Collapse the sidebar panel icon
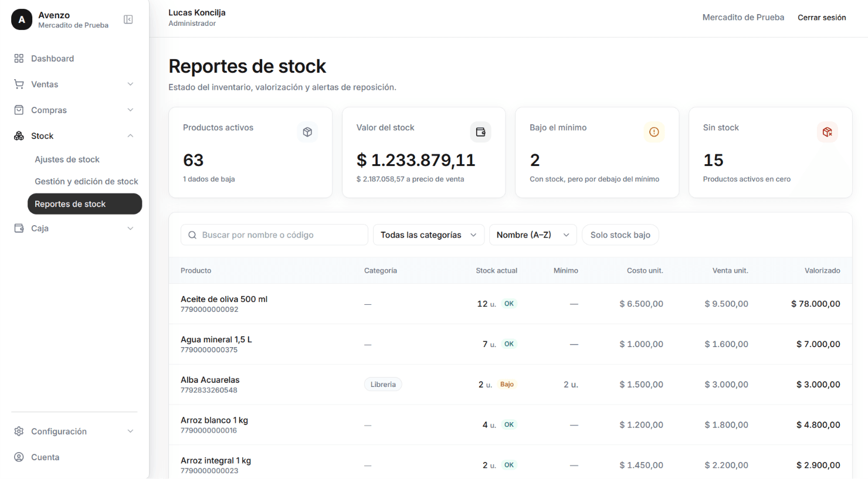Screen dimensions: 868x479 tap(128, 19)
